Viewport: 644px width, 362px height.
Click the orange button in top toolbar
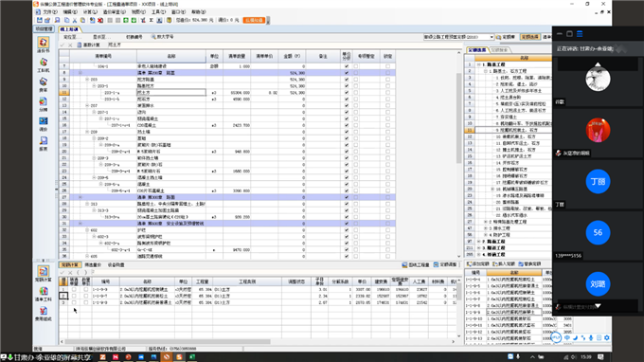254,20
